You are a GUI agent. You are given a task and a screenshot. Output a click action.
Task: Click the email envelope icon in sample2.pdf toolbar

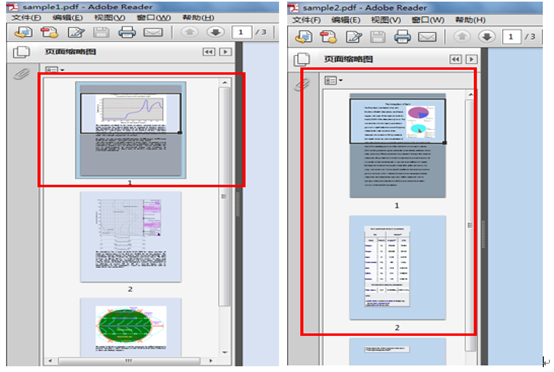427,37
